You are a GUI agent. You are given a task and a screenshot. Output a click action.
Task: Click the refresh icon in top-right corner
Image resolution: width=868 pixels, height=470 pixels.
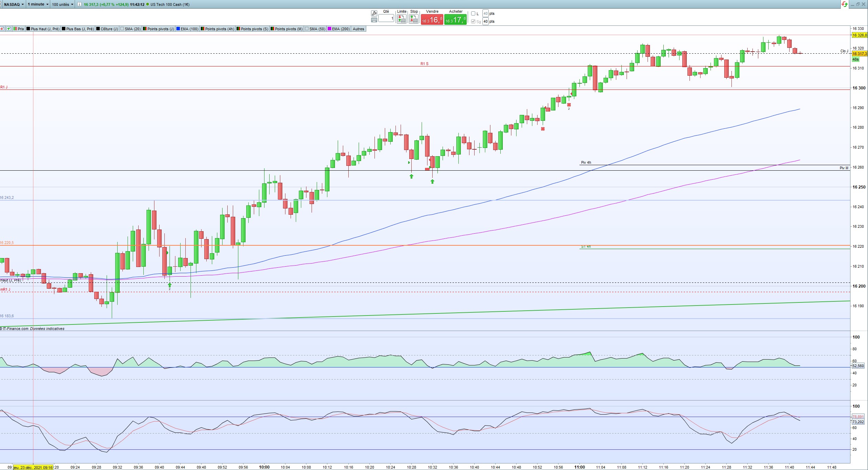(845, 4)
